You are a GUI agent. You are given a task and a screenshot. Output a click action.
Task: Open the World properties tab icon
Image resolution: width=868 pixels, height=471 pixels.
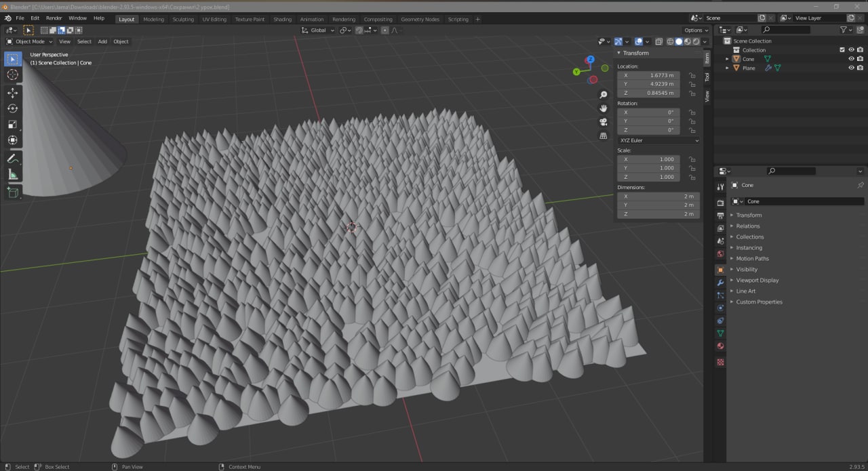tap(720, 254)
